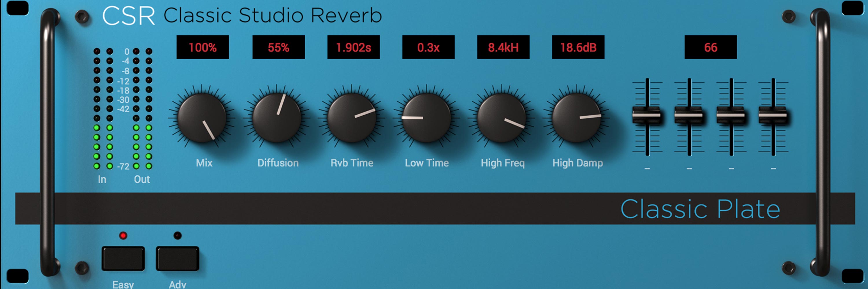
Task: Click the first fader handle
Action: (x=647, y=115)
